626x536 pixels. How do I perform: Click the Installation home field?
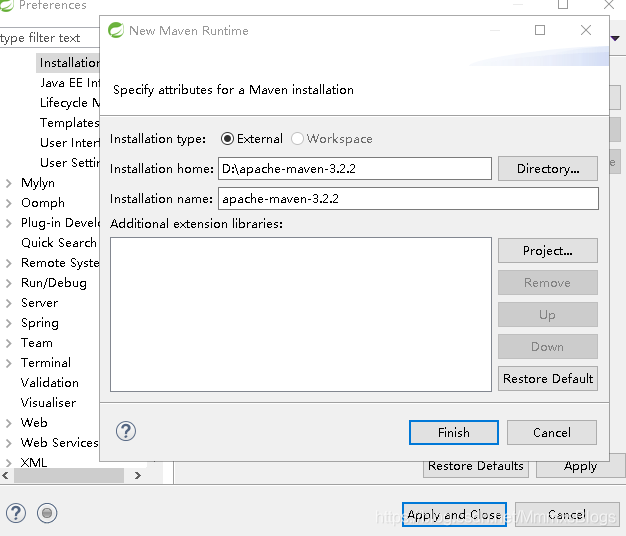(x=355, y=168)
